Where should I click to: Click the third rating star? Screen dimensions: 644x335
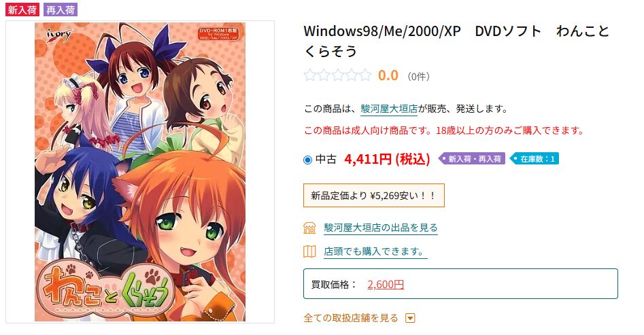tap(337, 75)
